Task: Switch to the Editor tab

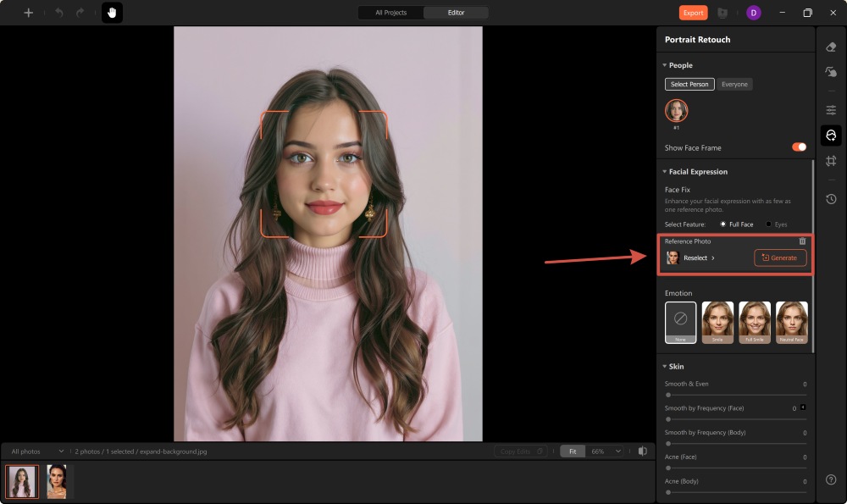Action: click(456, 13)
